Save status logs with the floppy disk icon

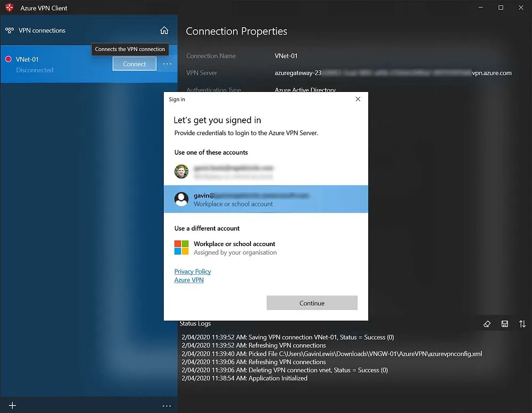point(505,324)
